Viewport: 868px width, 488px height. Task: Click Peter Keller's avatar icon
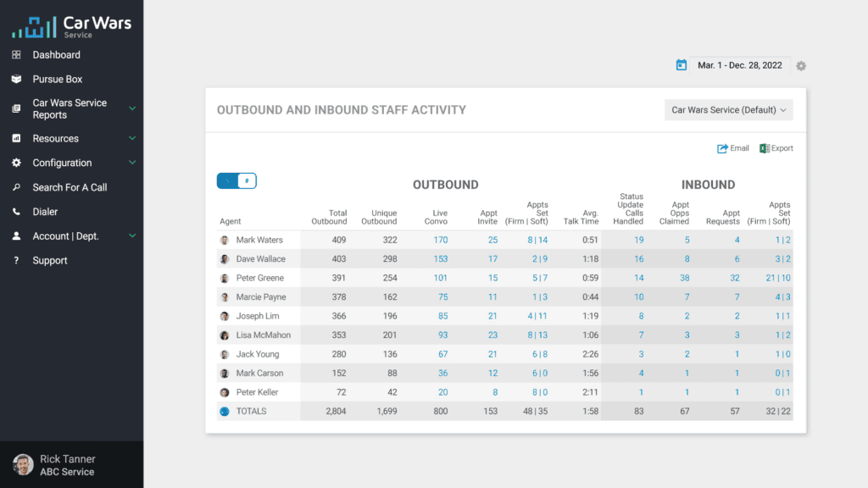224,392
